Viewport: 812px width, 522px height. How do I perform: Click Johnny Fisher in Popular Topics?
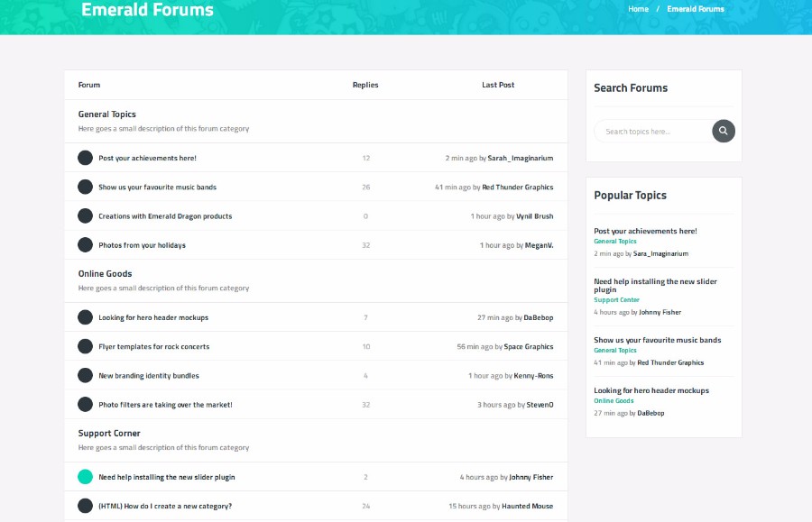(660, 313)
